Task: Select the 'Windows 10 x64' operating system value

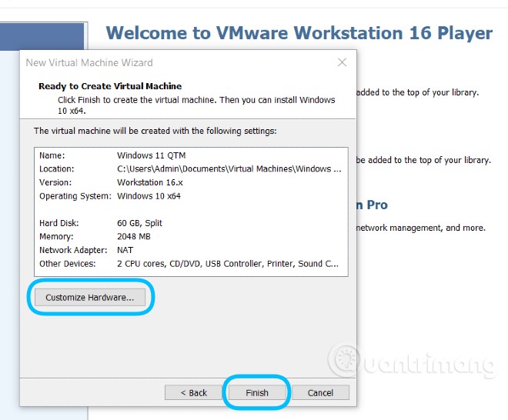Action: (x=149, y=196)
